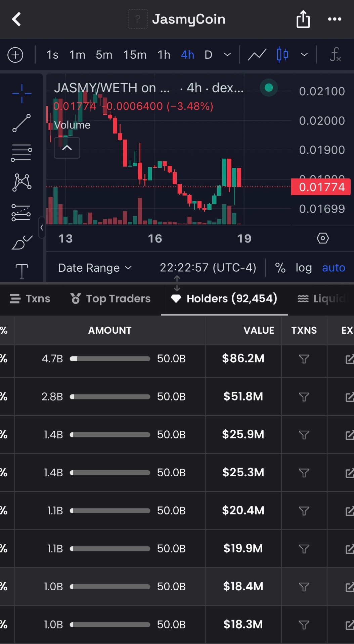Tap the green market status dot
This screenshot has height=644, width=354.
coord(269,88)
